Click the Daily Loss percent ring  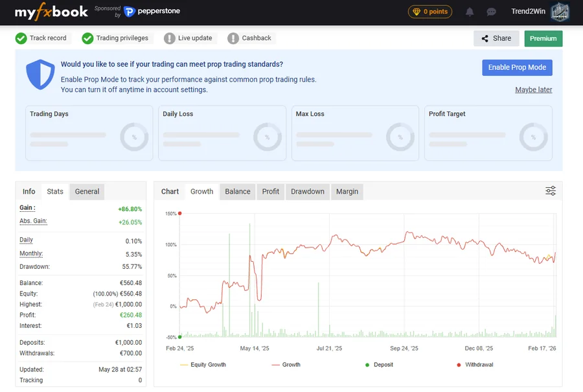[x=268, y=137]
